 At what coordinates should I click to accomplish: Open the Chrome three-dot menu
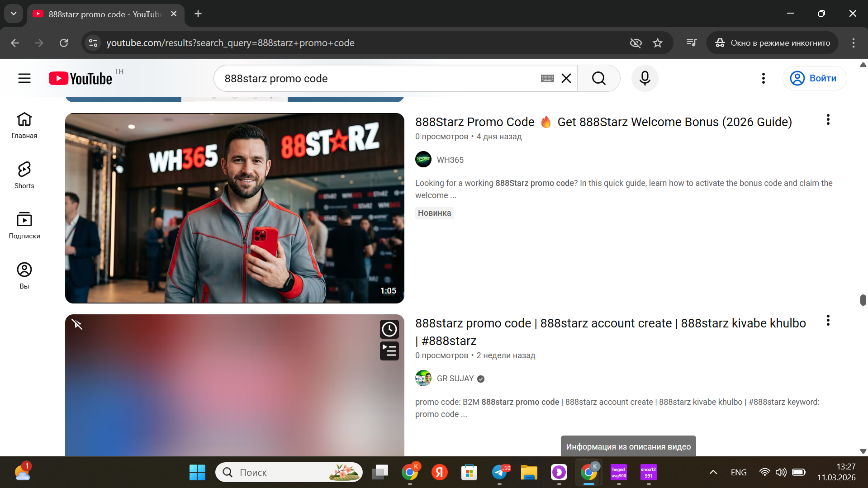[x=854, y=43]
